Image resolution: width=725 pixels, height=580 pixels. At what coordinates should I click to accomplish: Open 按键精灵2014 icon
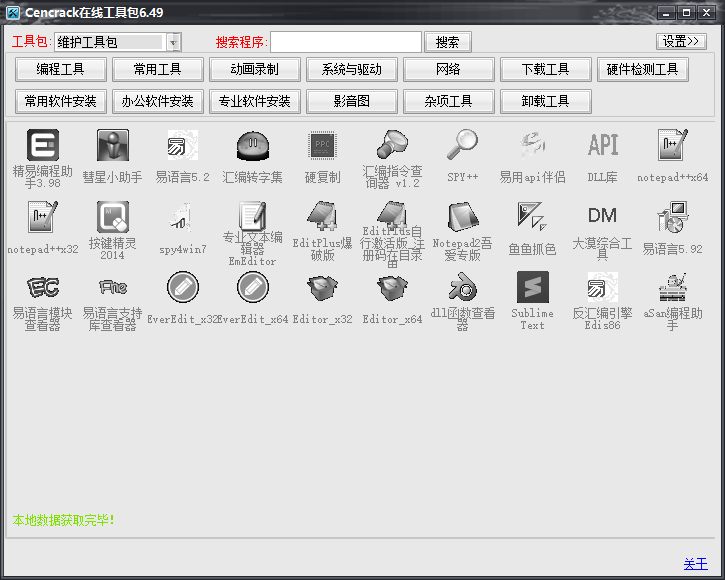[x=113, y=216]
